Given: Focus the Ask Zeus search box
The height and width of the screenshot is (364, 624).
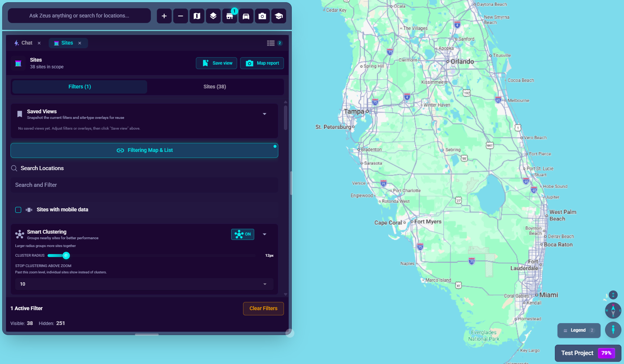Looking at the screenshot, I should (x=79, y=16).
